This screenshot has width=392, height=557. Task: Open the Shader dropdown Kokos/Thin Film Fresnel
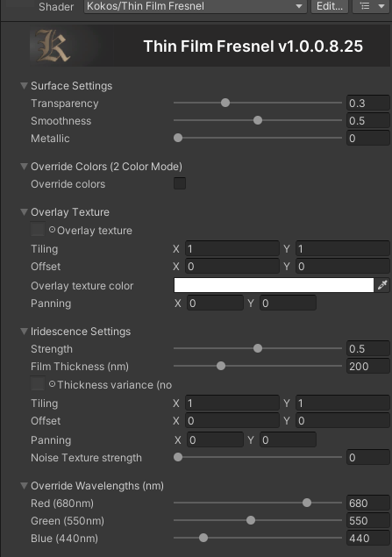point(196,6)
